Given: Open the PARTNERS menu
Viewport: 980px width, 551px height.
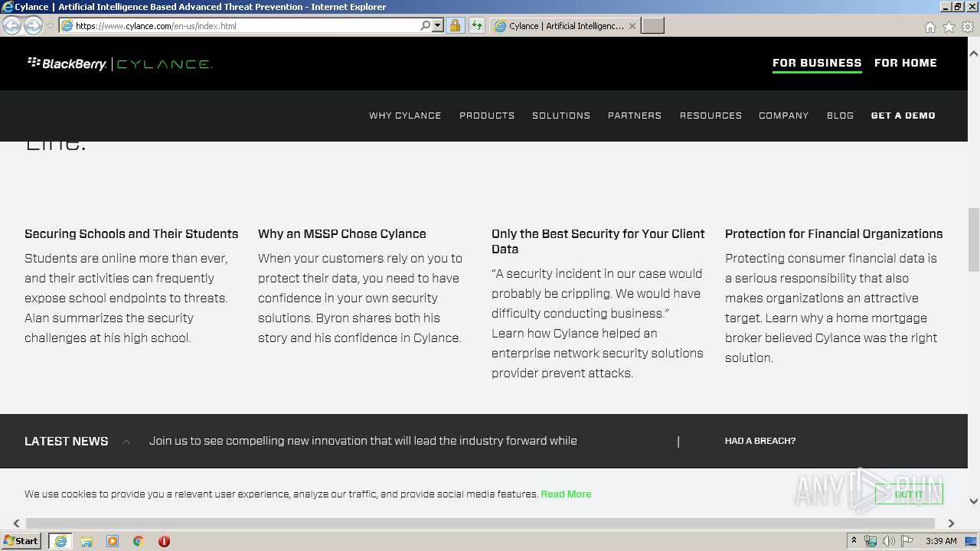Looking at the screenshot, I should coord(635,116).
